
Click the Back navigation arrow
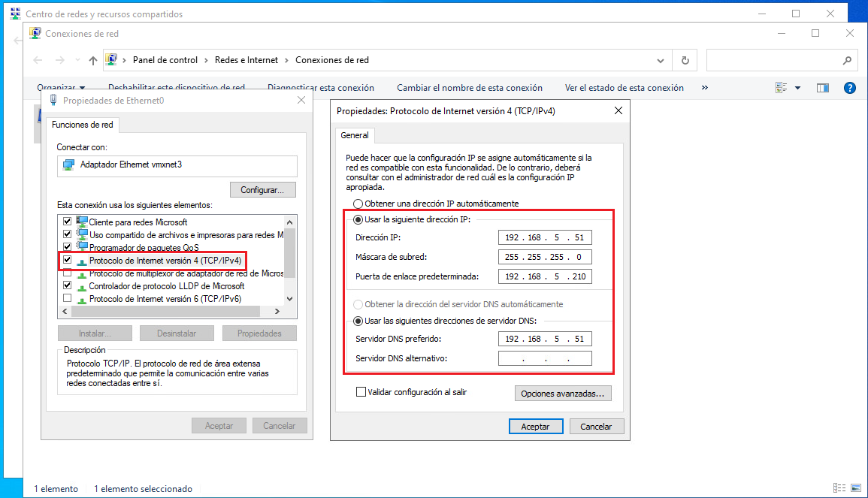click(38, 60)
